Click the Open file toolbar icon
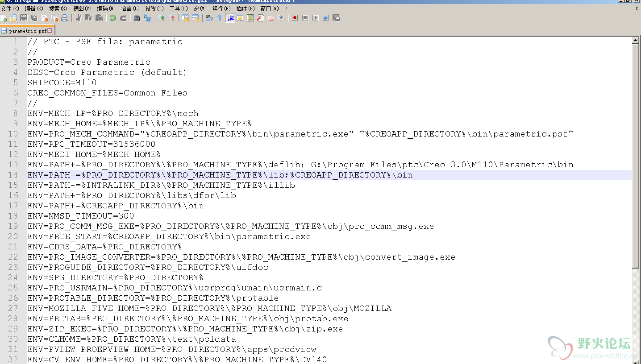641x364 pixels. click(13, 18)
